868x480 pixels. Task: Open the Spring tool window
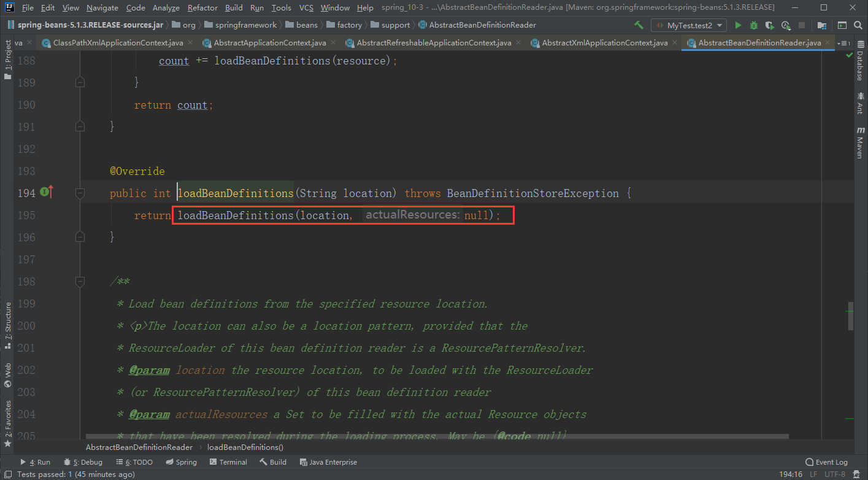[180, 462]
